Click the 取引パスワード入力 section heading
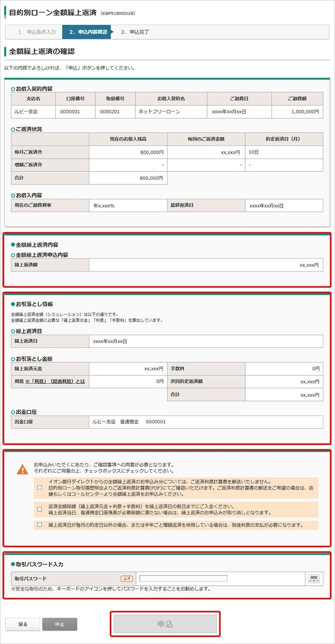Image resolution: width=335 pixels, height=644 pixels. point(39,565)
